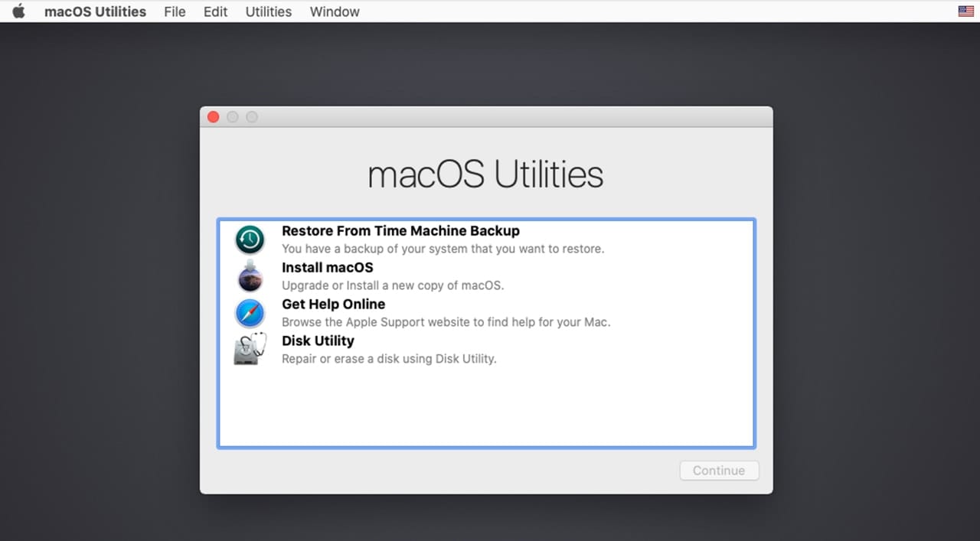Select the Safari compass icon
The width and height of the screenshot is (980, 541).
pyautogui.click(x=250, y=313)
